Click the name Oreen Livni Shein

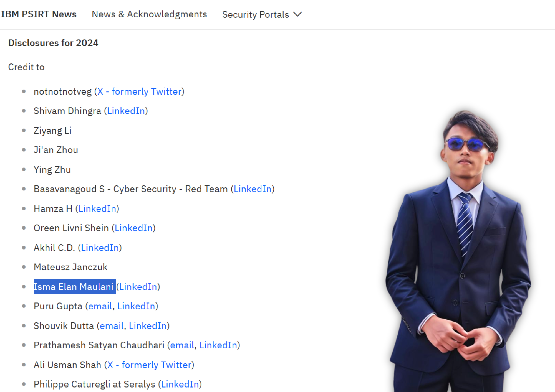pyautogui.click(x=71, y=228)
